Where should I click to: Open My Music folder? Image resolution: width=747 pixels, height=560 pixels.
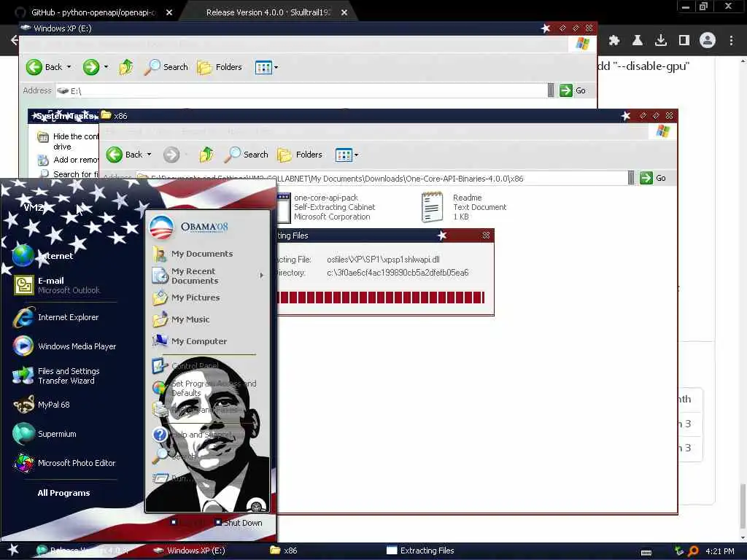(x=181, y=319)
